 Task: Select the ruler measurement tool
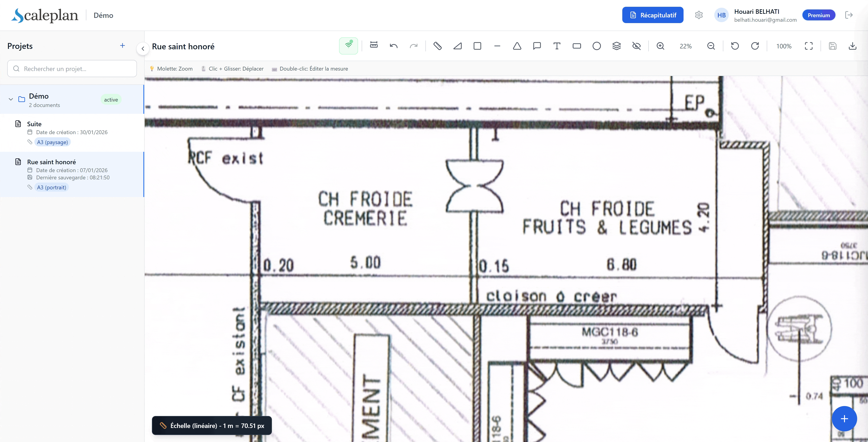tap(437, 46)
